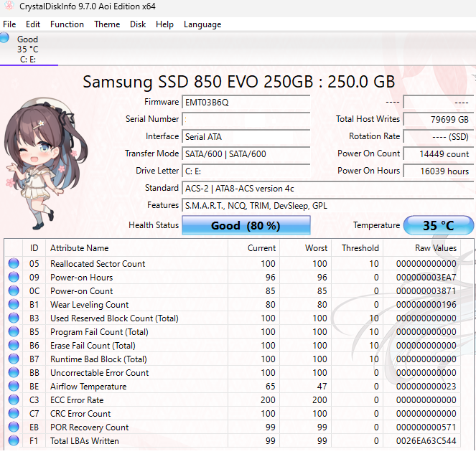
Task: Open the Theme menu
Action: [x=107, y=24]
